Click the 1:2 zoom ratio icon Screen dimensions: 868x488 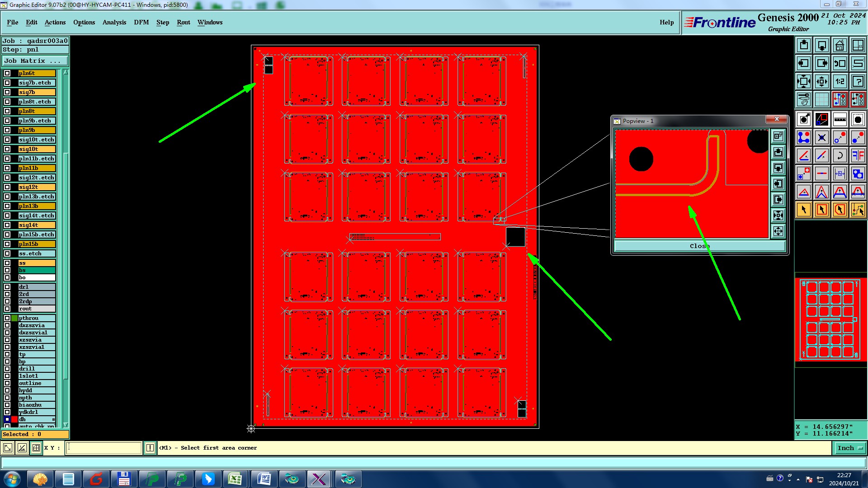coord(840,81)
